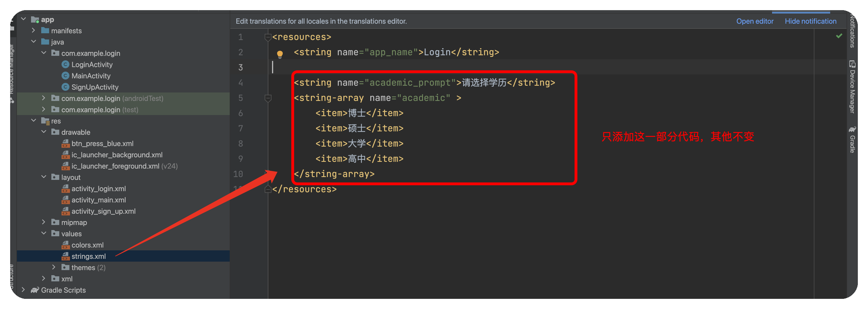Click the xml folder icon

(55, 279)
